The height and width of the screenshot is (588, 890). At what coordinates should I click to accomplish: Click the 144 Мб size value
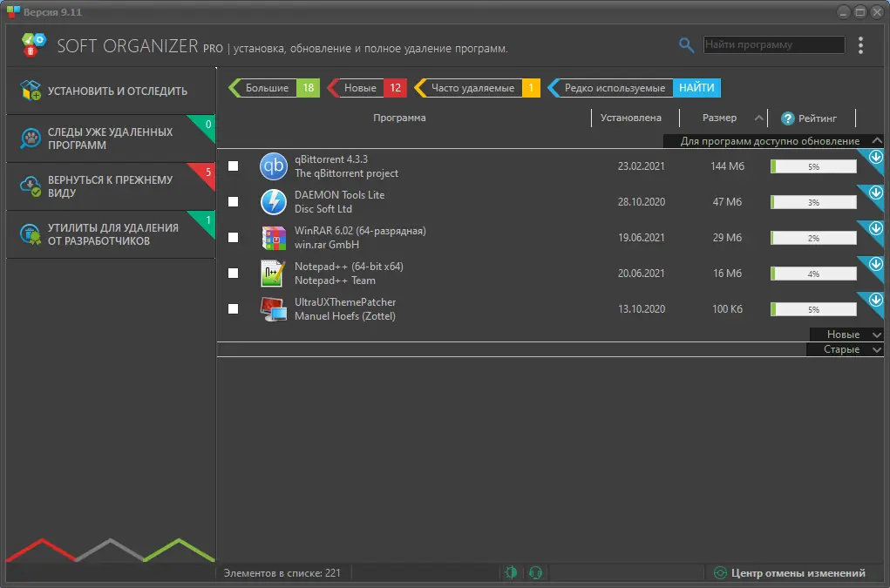(x=727, y=166)
